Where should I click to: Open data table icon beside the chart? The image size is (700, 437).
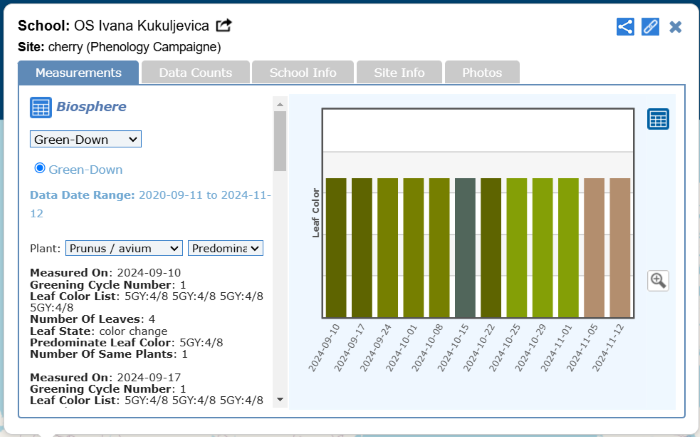(658, 119)
